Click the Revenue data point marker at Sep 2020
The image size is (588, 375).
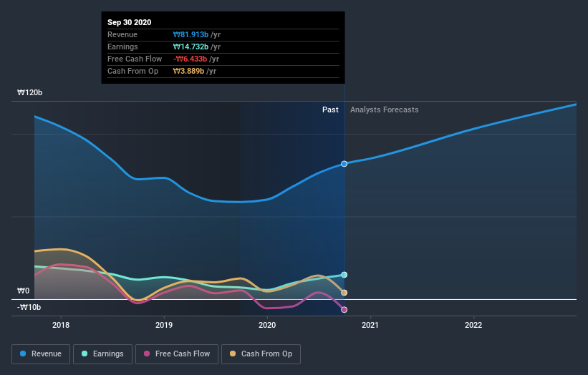[x=344, y=164]
